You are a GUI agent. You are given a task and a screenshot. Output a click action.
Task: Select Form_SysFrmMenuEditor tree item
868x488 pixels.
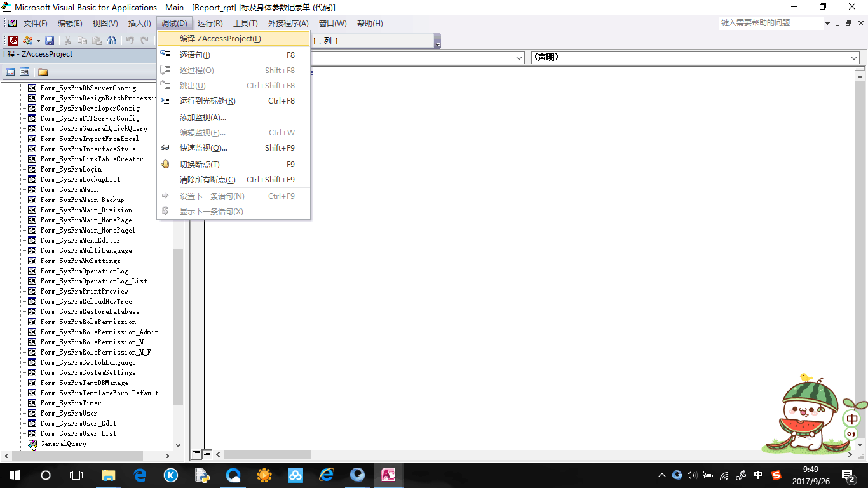tap(80, 240)
